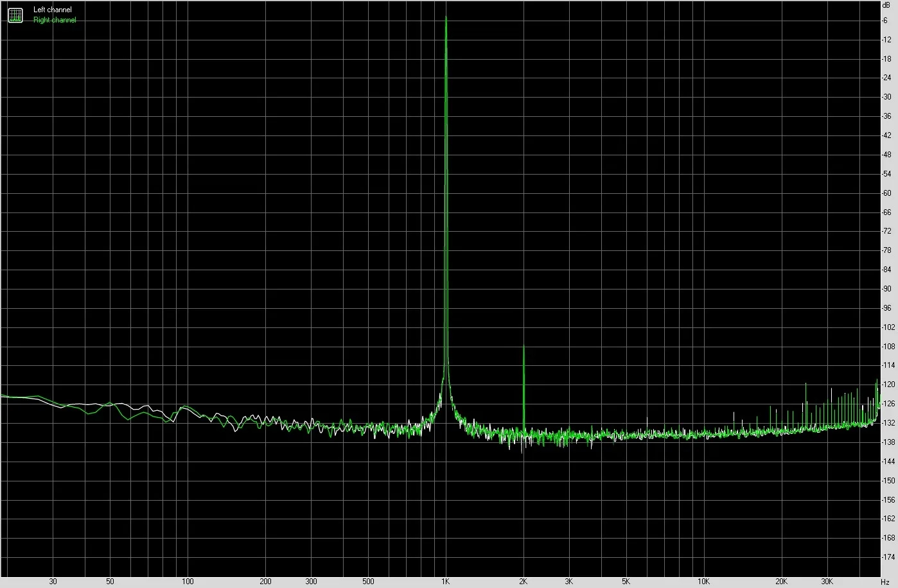Click the -60 level axis label
Image resolution: width=898 pixels, height=588 pixels.
click(886, 193)
